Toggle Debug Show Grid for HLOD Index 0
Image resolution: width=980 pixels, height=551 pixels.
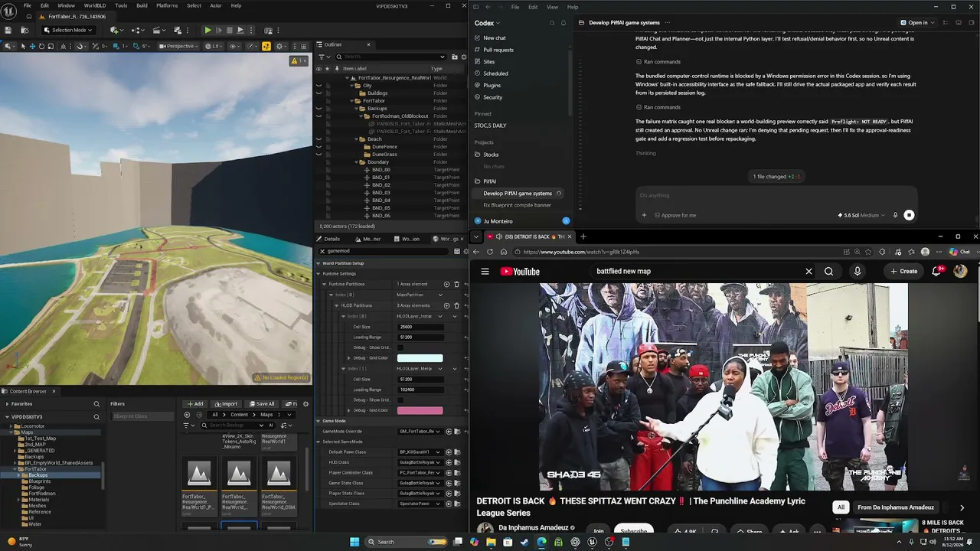[x=400, y=347]
